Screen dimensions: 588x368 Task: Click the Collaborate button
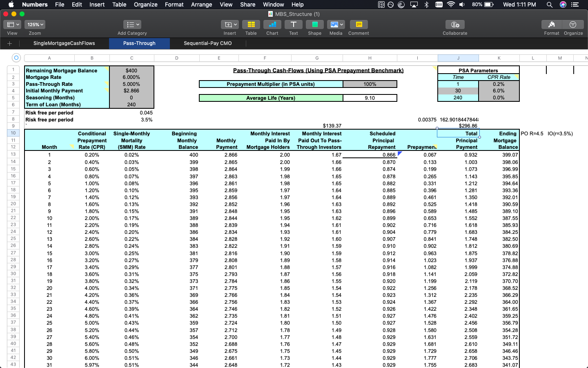point(455,25)
